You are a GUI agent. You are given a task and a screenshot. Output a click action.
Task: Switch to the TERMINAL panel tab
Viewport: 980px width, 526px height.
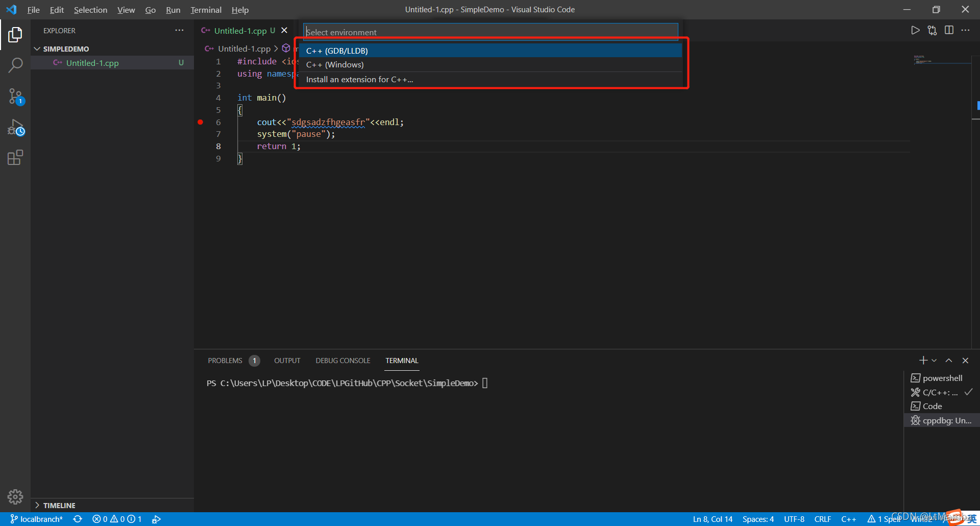pos(402,361)
